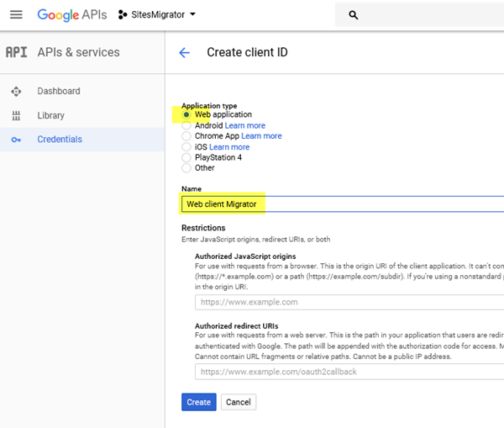Click the search magnifier icon
This screenshot has height=428, width=504.
[x=354, y=15]
